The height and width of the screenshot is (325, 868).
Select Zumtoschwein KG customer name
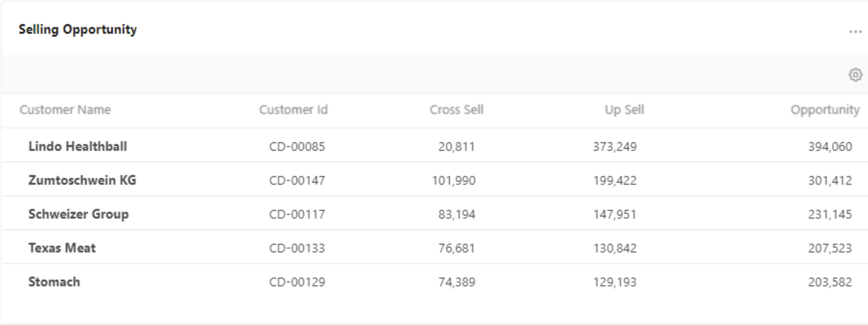[x=82, y=180]
